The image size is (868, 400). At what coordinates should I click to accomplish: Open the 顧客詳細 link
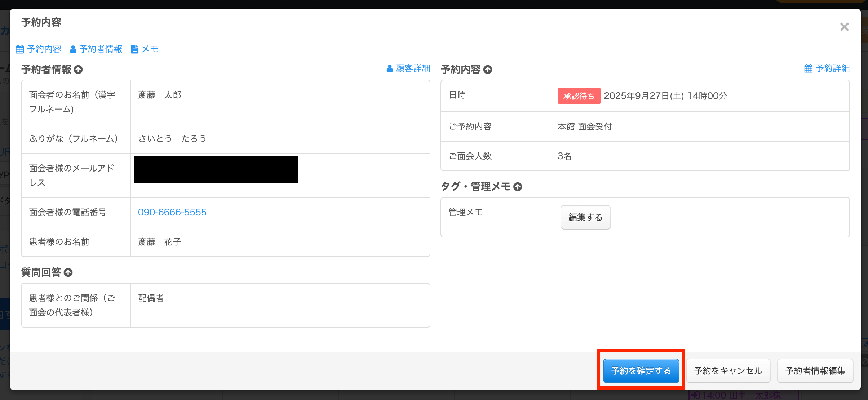(x=413, y=68)
